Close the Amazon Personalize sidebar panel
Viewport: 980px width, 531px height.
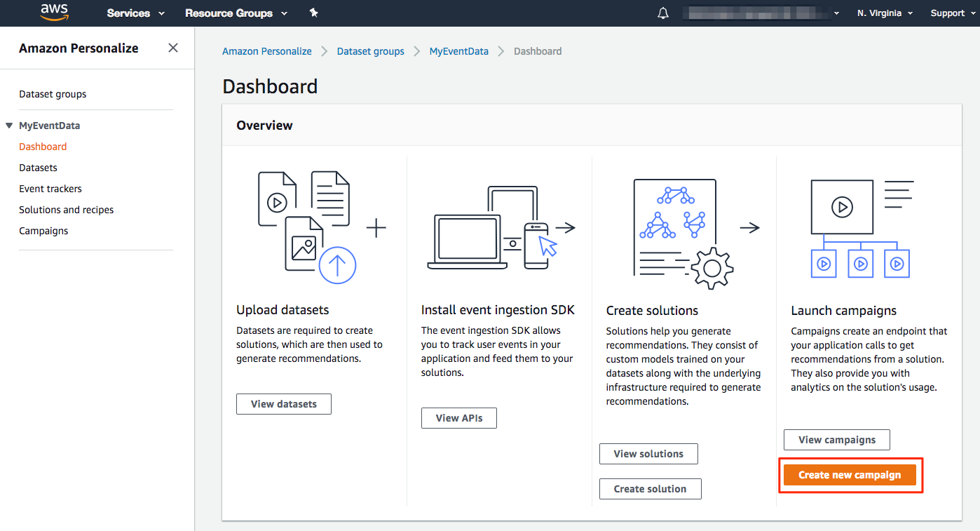tap(172, 48)
